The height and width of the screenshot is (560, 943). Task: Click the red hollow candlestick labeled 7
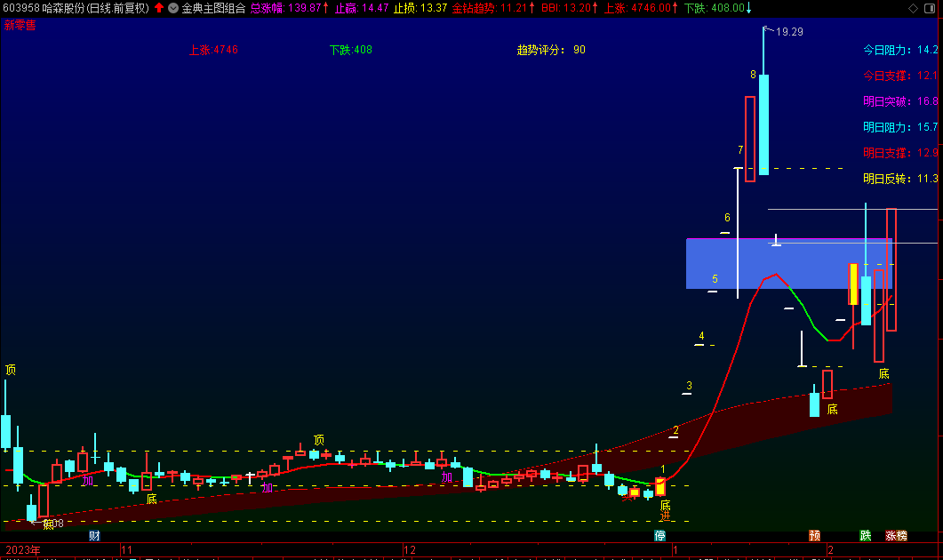click(x=750, y=139)
